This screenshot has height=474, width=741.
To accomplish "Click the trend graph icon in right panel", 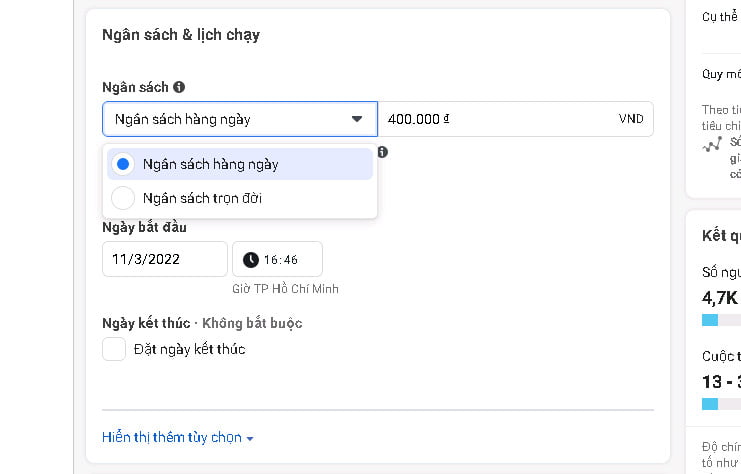I will [x=712, y=144].
